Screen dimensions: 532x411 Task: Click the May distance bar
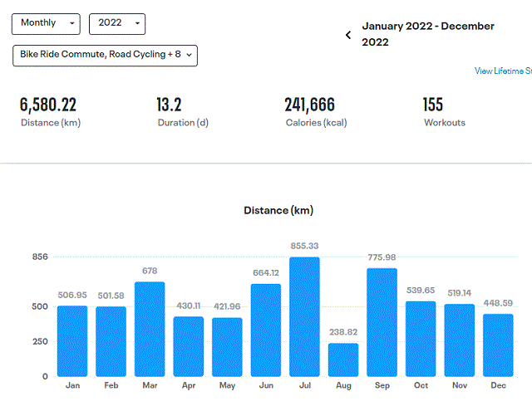(227, 346)
